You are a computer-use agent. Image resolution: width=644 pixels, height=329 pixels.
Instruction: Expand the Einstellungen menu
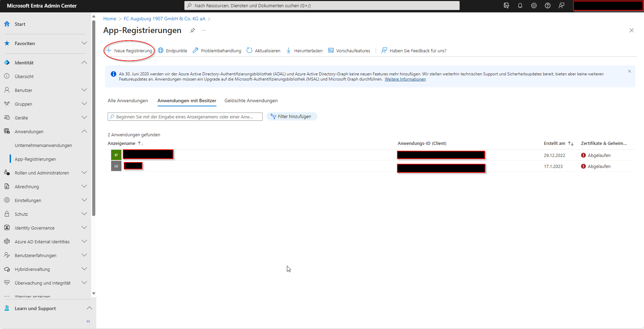click(x=84, y=200)
